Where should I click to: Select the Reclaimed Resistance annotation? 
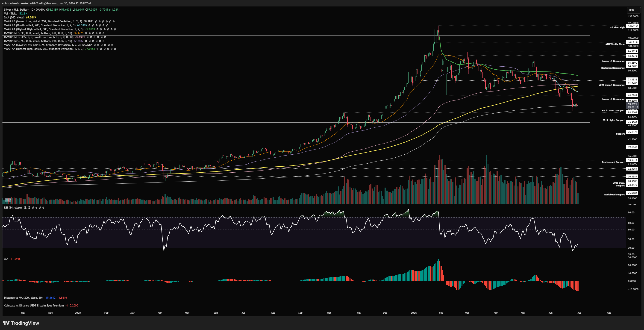(613, 68)
